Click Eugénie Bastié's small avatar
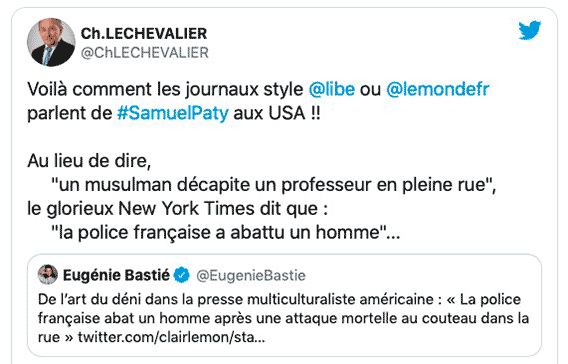This screenshot has height=364, width=568. [x=48, y=275]
